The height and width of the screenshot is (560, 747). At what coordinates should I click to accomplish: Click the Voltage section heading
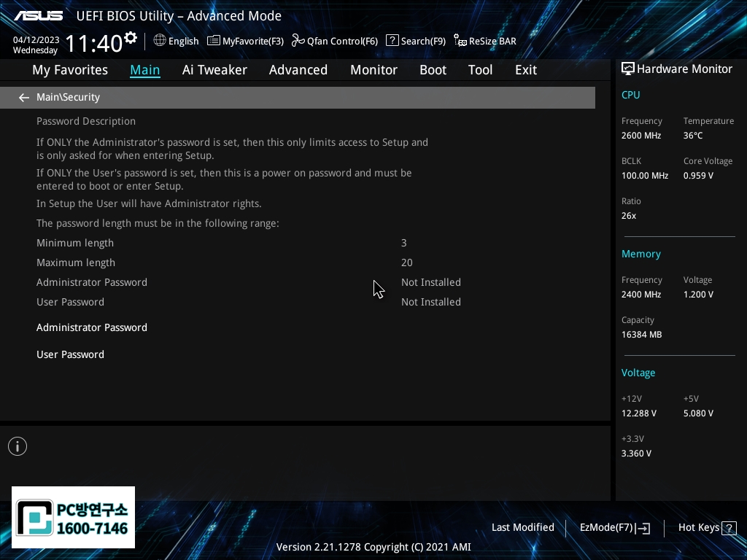[x=638, y=373]
